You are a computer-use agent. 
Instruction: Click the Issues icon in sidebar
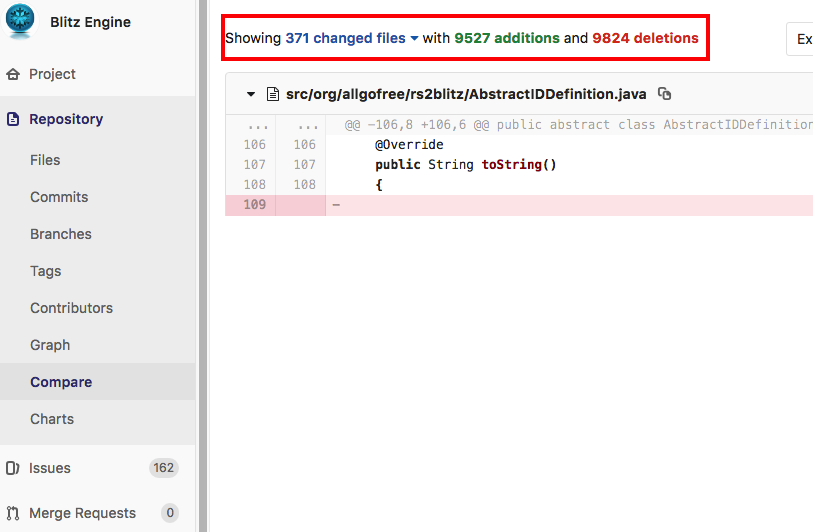12,468
